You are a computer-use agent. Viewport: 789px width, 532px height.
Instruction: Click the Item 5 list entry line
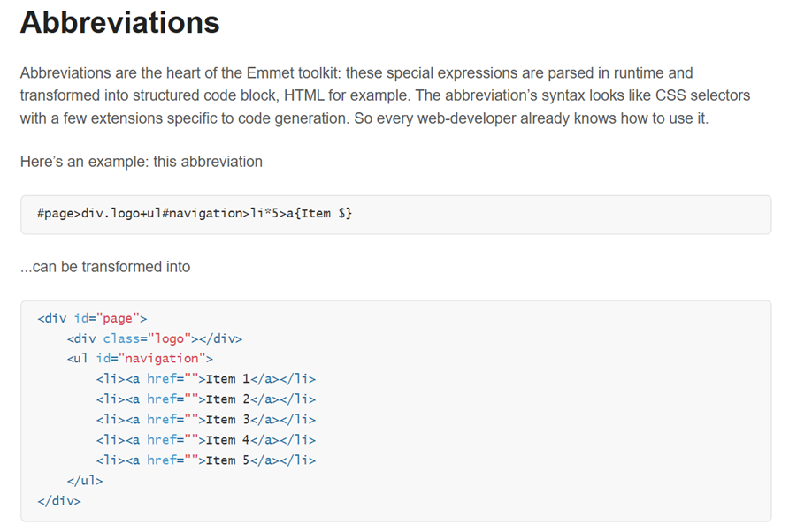(205, 460)
